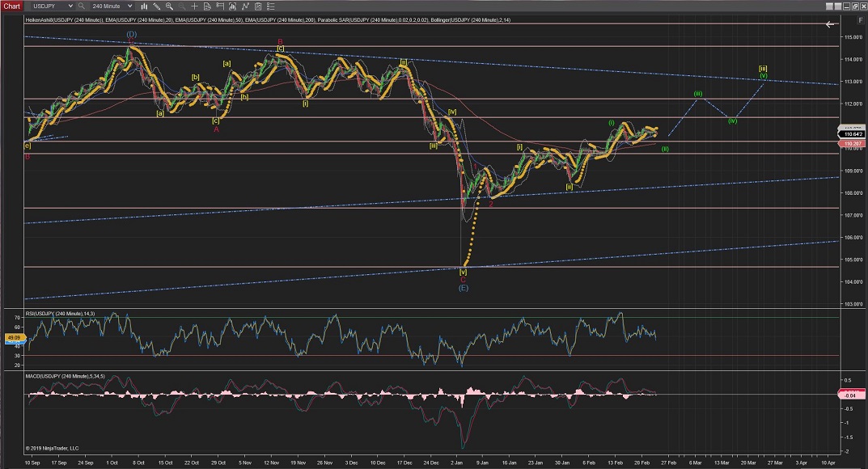Click the blue (D) wave label
The width and height of the screenshot is (868, 469).
[x=131, y=34]
